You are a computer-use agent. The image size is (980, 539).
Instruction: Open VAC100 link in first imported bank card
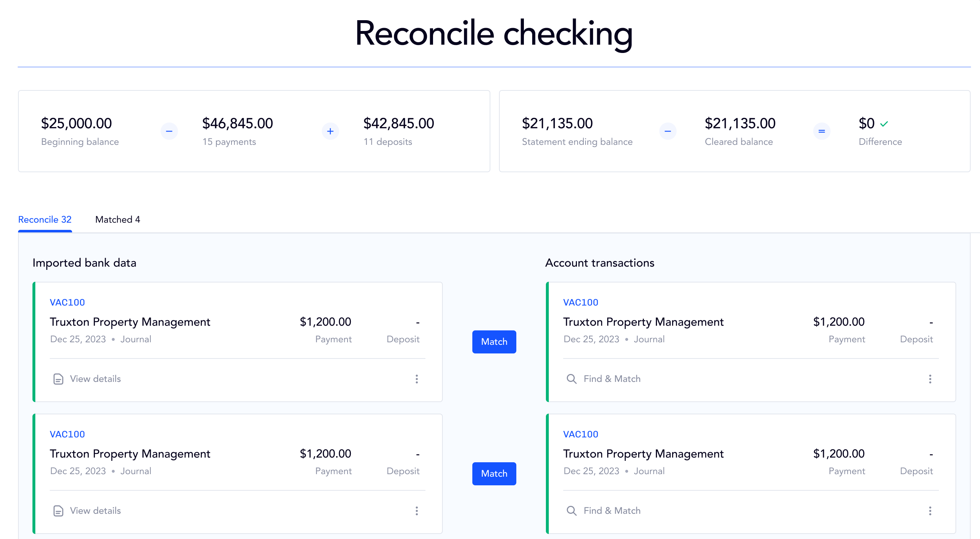tap(67, 303)
